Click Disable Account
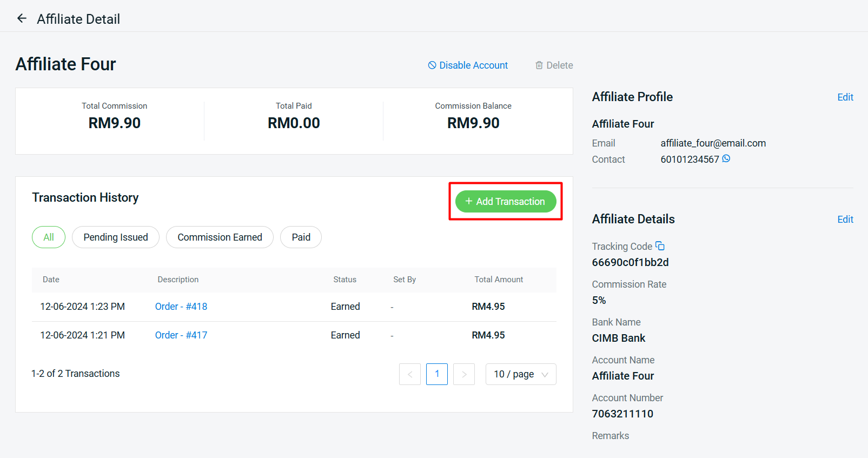This screenshot has width=868, height=458. (x=468, y=65)
